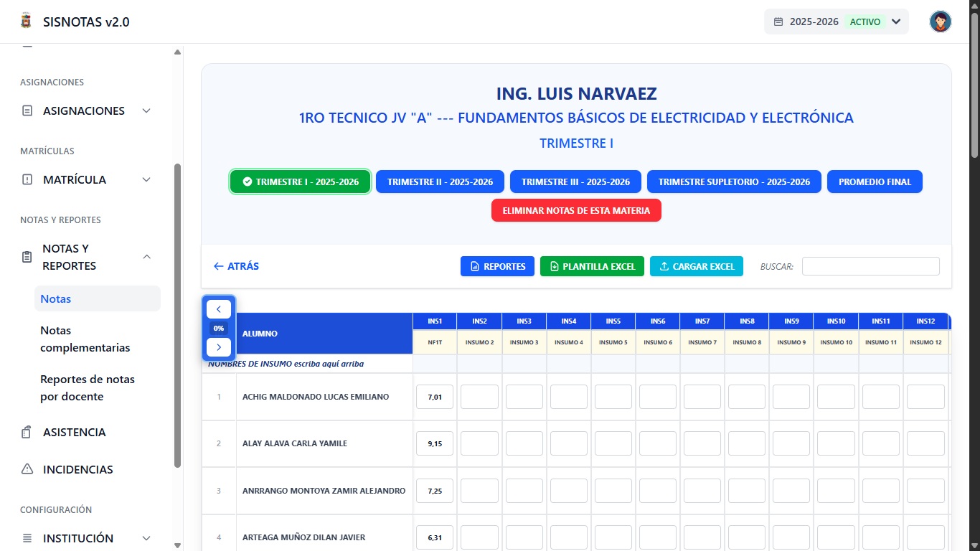The height and width of the screenshot is (551, 980).
Task: Click the 7,01 grade cell for Achig Maldonado
Action: coord(435,397)
